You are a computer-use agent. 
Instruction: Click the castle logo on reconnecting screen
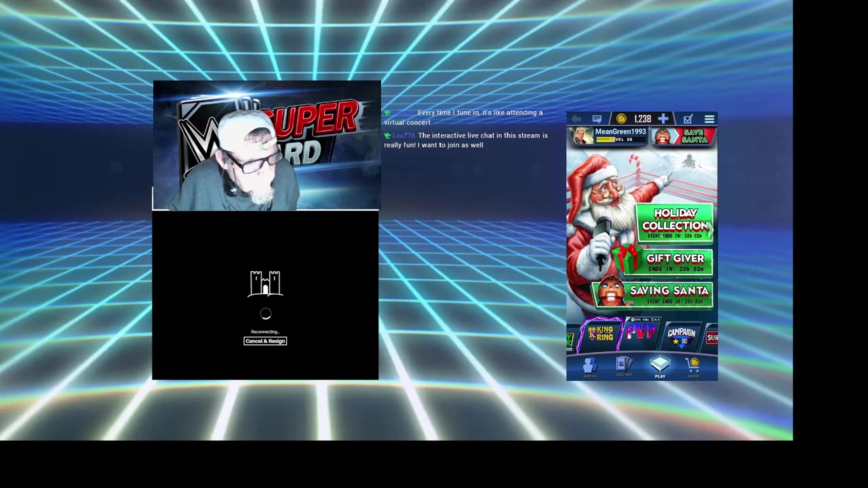click(x=266, y=283)
